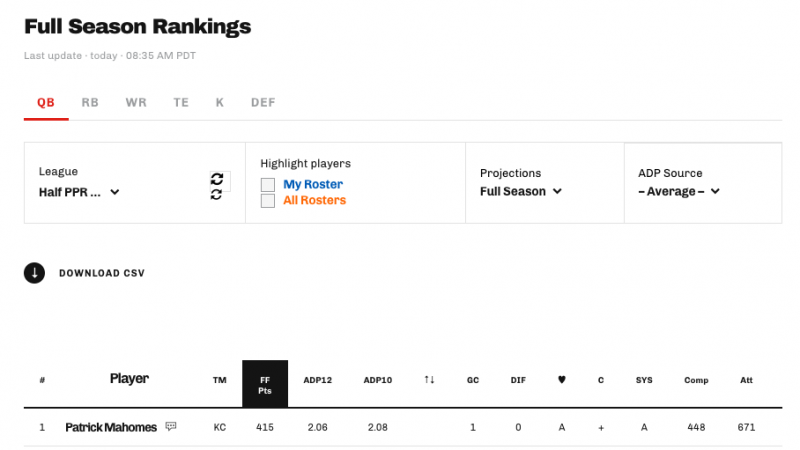Enable the All Rosters checkbox
This screenshot has width=800, height=450.
[268, 201]
